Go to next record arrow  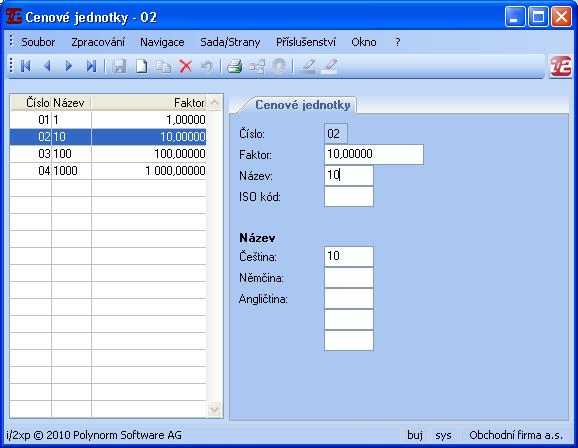point(69,66)
